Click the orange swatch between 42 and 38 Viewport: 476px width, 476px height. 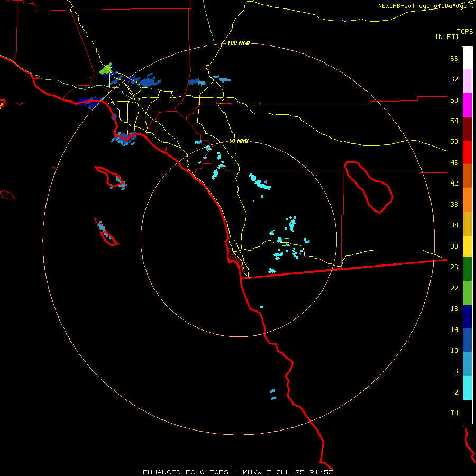(x=467, y=200)
